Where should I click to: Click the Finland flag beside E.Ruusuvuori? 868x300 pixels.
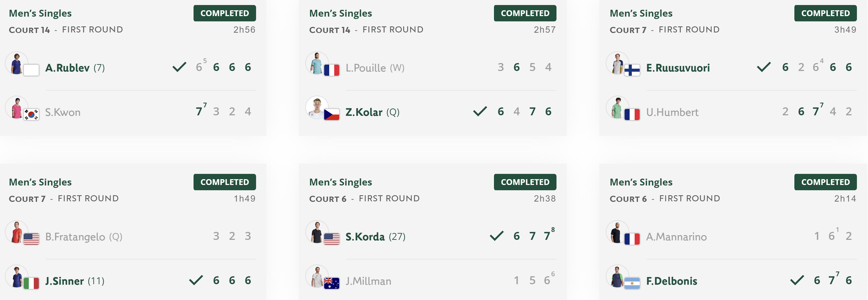click(632, 70)
